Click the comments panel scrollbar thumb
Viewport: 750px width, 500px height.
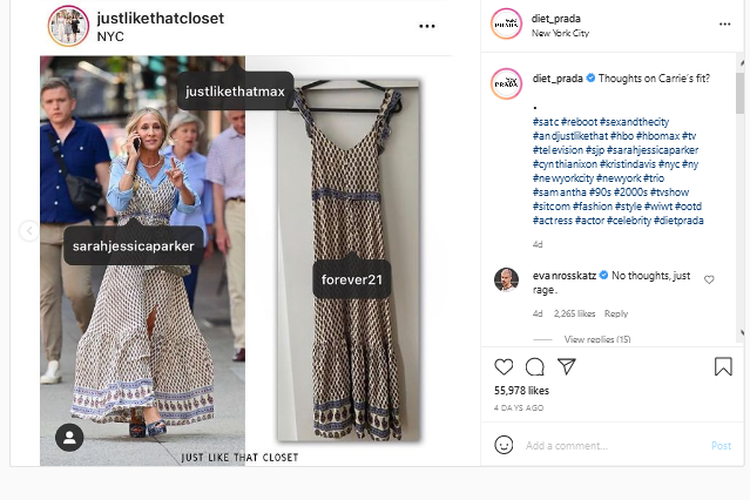740,93
